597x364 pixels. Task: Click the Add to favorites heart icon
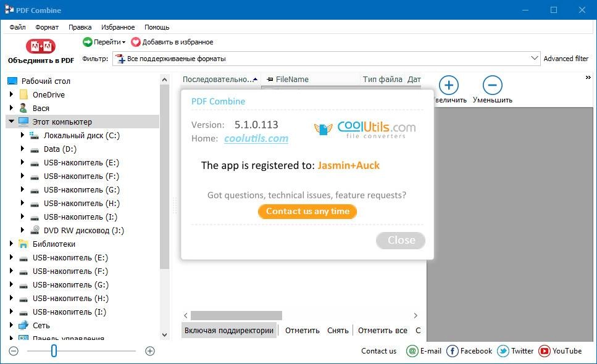click(136, 42)
